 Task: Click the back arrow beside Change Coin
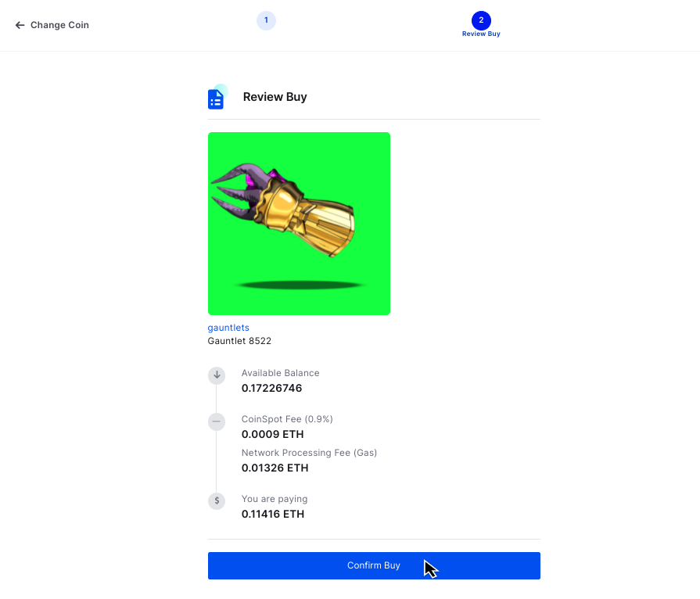pos(20,25)
